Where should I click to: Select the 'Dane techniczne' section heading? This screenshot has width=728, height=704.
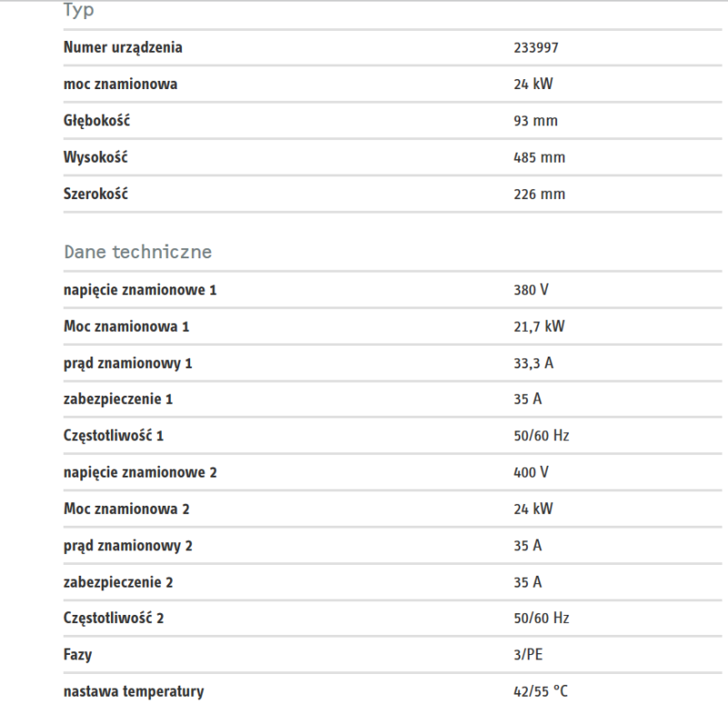coord(137,252)
